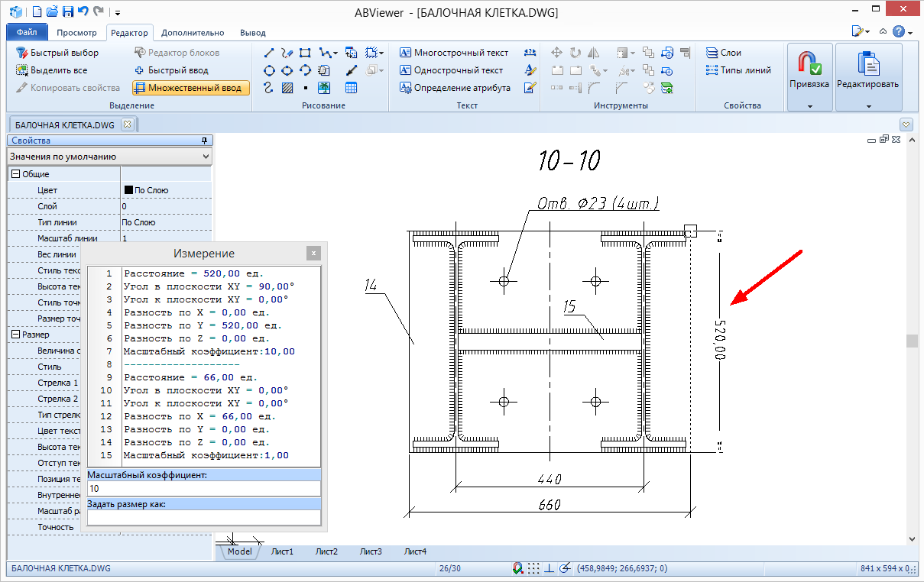This screenshot has height=582, width=924.
Task: Open the Лист1 layout tab
Action: 282,551
